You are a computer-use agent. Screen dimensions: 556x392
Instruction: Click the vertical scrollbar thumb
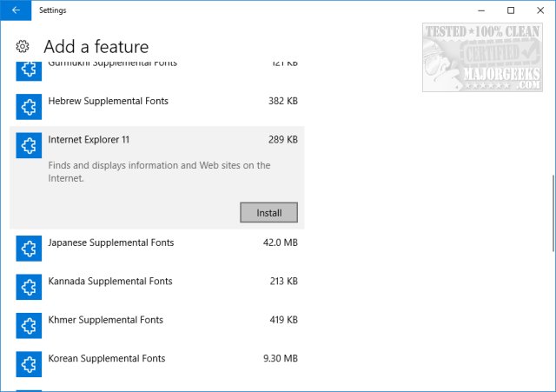click(551, 211)
